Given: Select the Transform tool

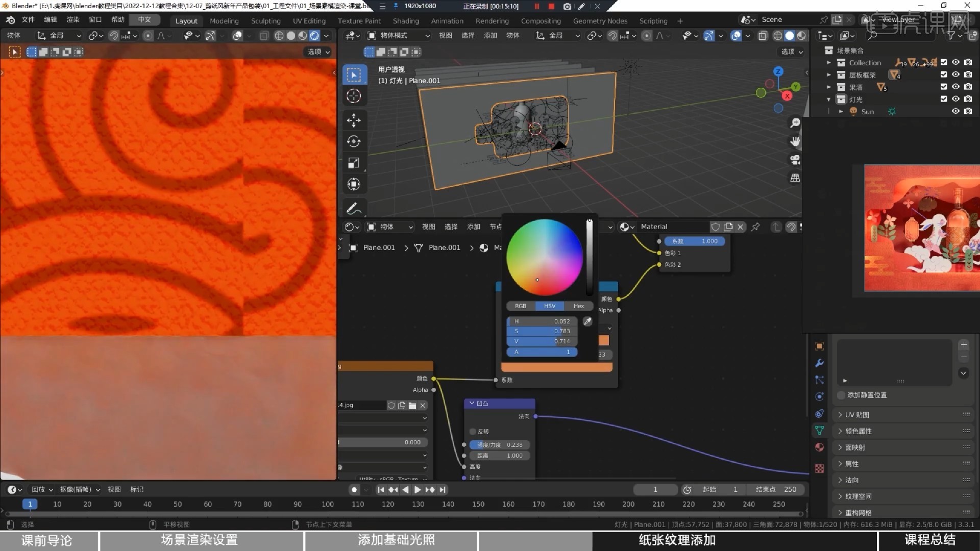Looking at the screenshot, I should 354,184.
